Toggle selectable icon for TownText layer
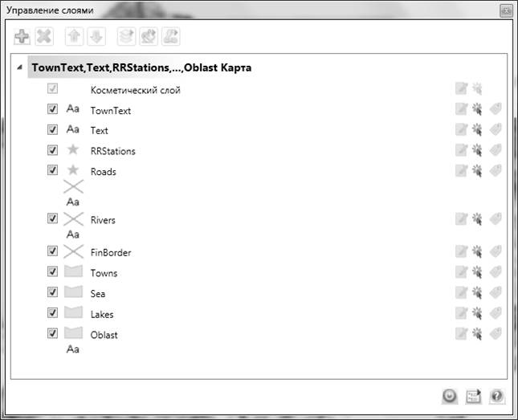This screenshot has height=420, width=518. click(x=477, y=110)
